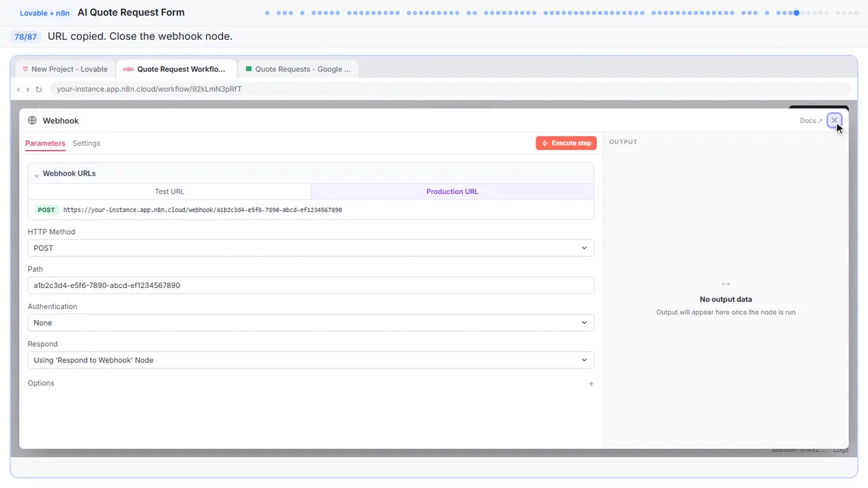
Task: Switch to the Settings tab
Action: point(86,143)
